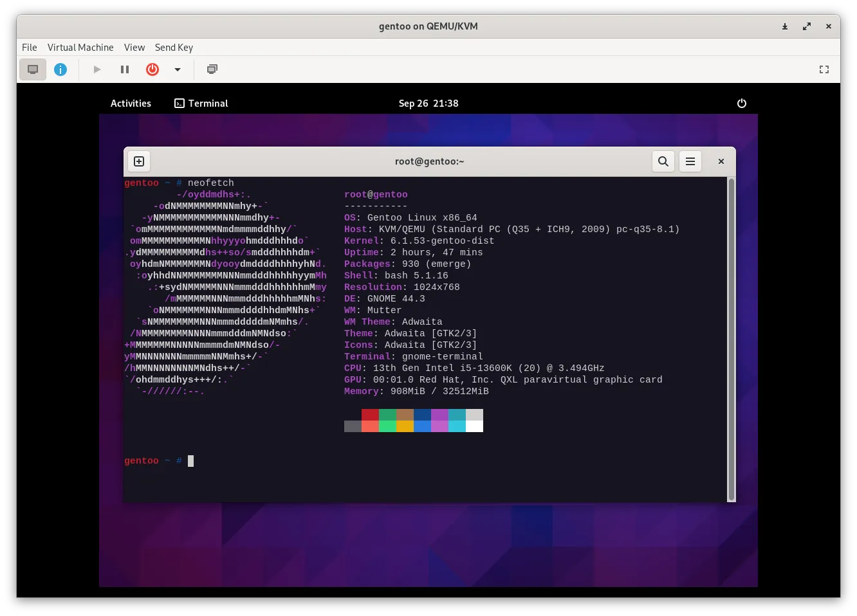
Task: Start the VM with the play icon
Action: pos(97,69)
